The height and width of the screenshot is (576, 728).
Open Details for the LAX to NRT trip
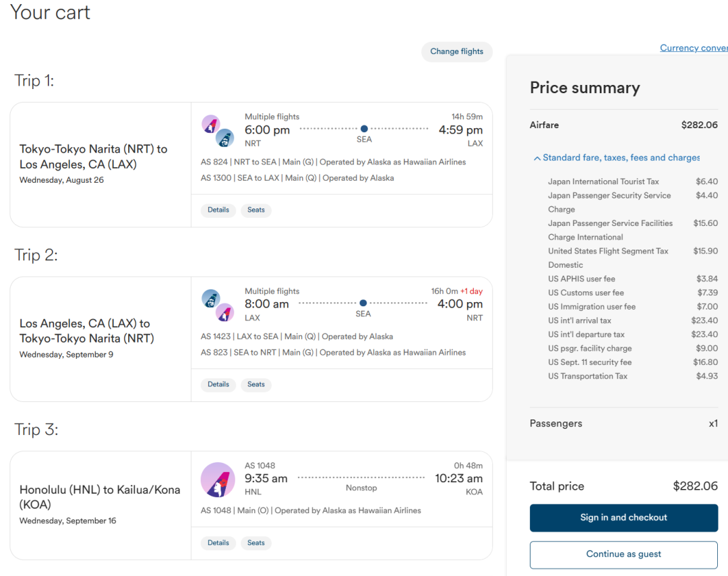tap(218, 384)
